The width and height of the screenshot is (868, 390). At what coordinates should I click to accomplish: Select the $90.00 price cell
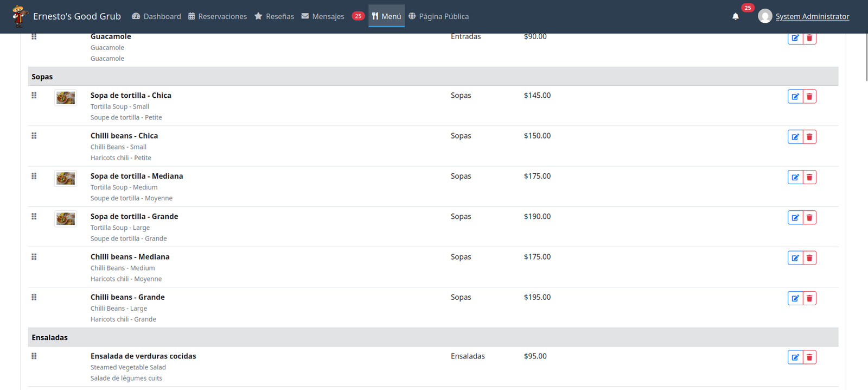pos(535,37)
